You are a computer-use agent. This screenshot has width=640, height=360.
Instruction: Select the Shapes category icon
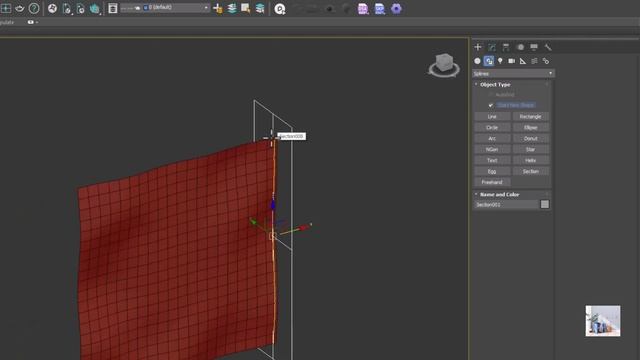[x=489, y=61]
